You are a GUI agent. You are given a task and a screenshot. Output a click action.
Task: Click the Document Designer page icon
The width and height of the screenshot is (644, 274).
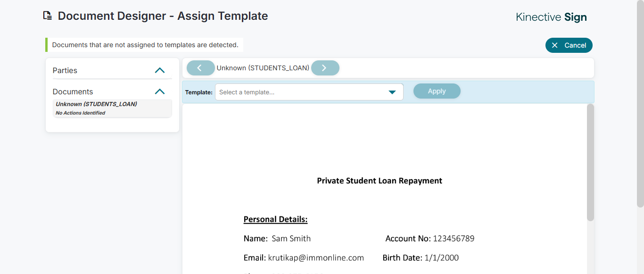pyautogui.click(x=47, y=16)
